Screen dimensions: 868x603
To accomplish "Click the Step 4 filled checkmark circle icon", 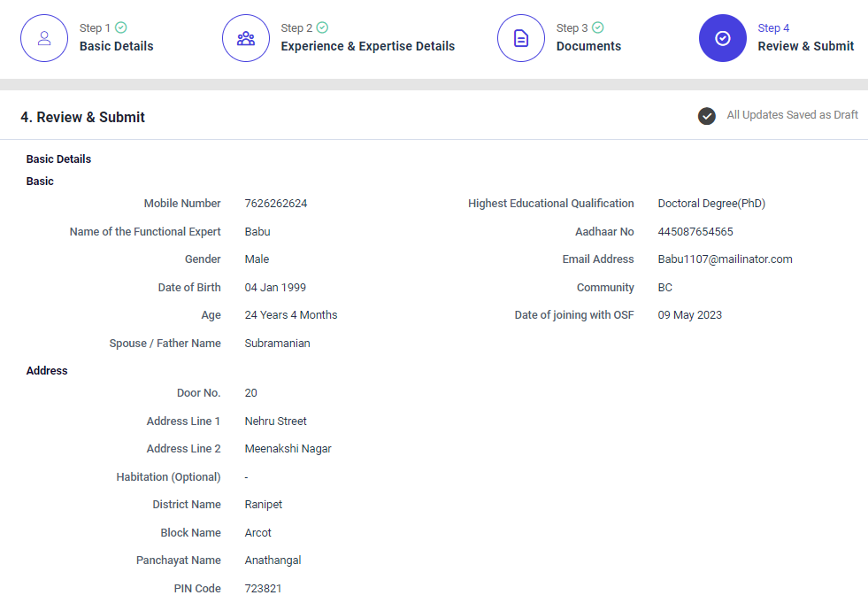I will click(722, 38).
